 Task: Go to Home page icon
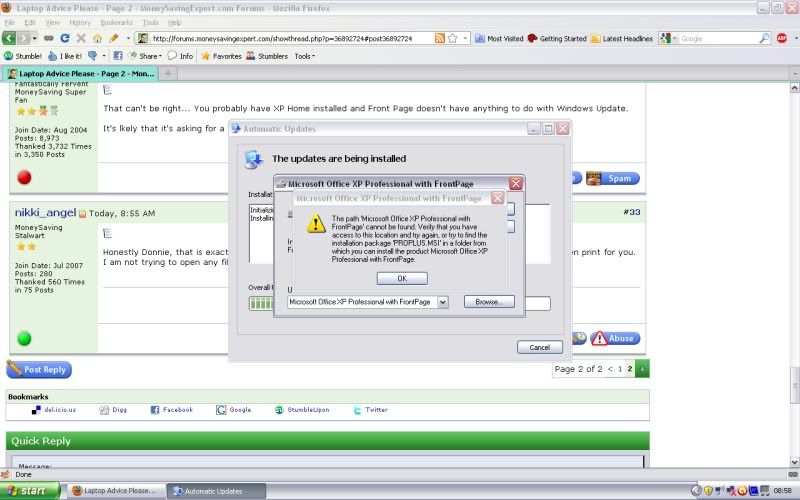(97, 38)
